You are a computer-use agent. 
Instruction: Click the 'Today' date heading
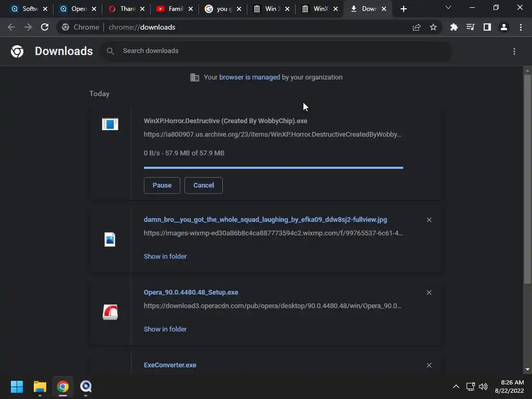click(x=99, y=94)
